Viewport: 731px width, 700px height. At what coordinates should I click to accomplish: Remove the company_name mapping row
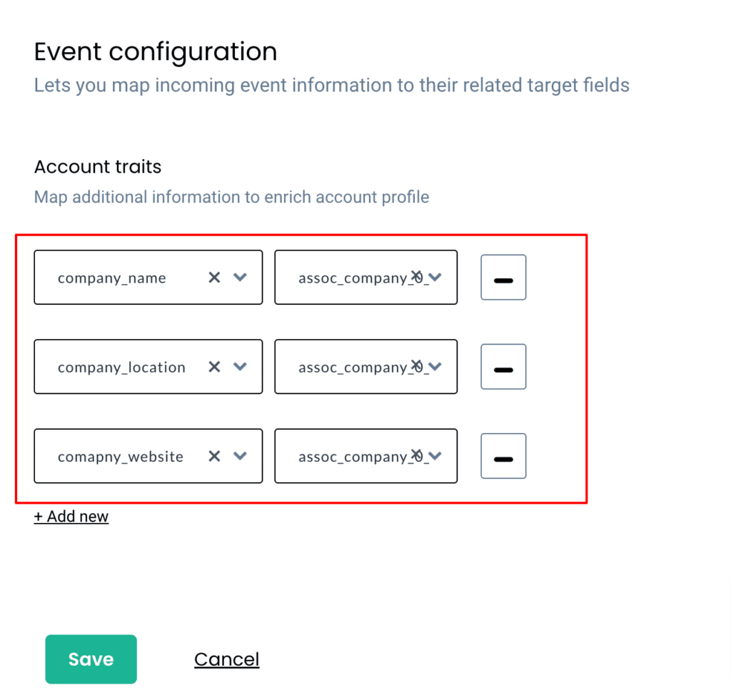(x=503, y=278)
